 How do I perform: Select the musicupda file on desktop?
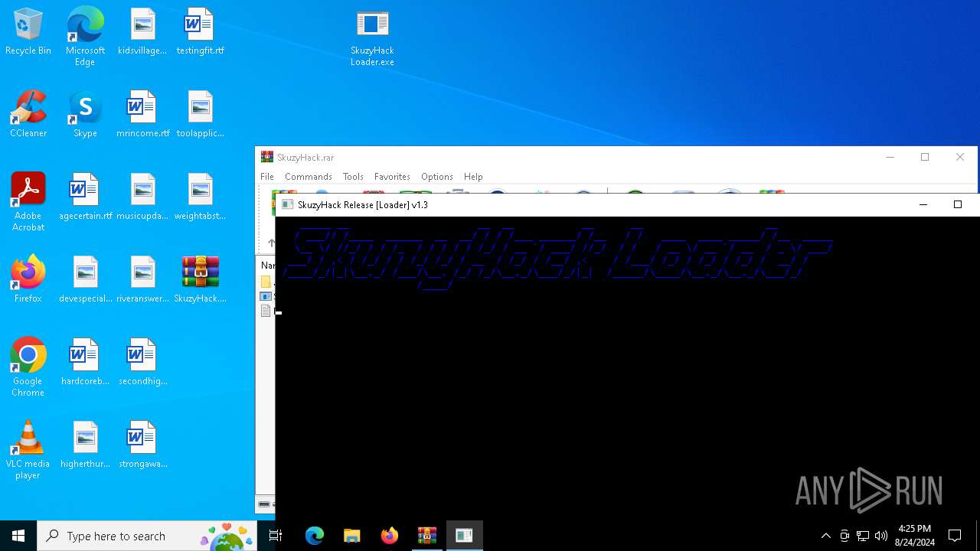pyautogui.click(x=142, y=197)
